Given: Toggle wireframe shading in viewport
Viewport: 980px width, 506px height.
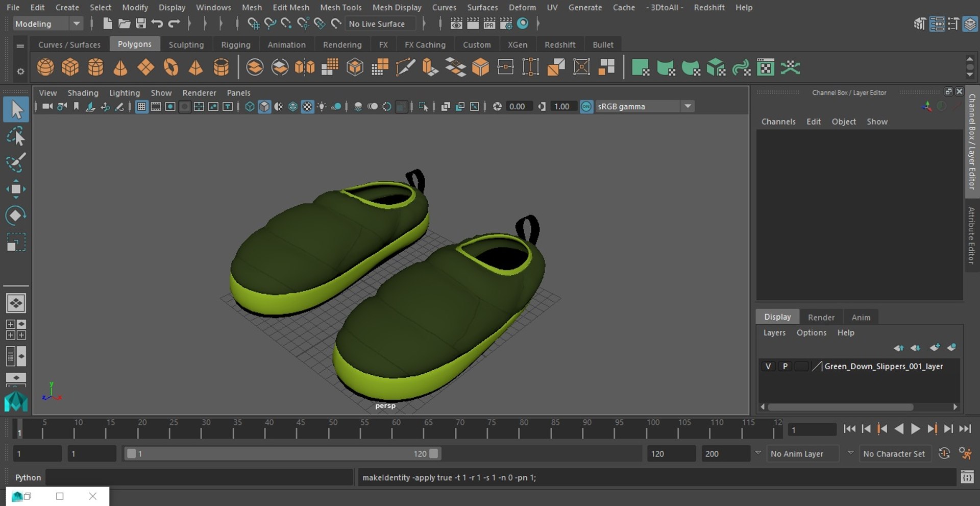Looking at the screenshot, I should click(x=250, y=106).
